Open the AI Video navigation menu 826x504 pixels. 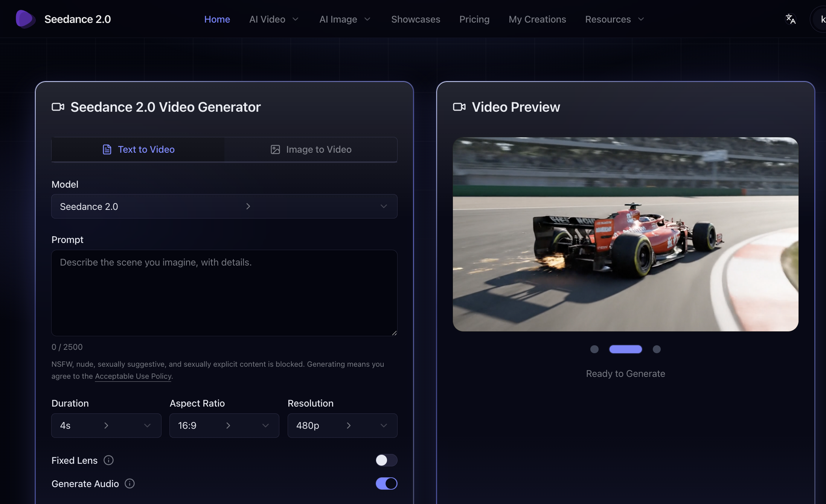274,19
